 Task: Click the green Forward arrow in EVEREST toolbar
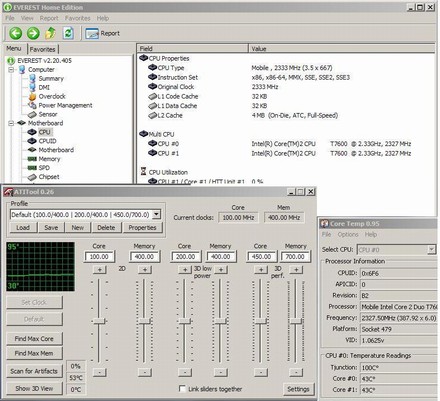tap(33, 33)
